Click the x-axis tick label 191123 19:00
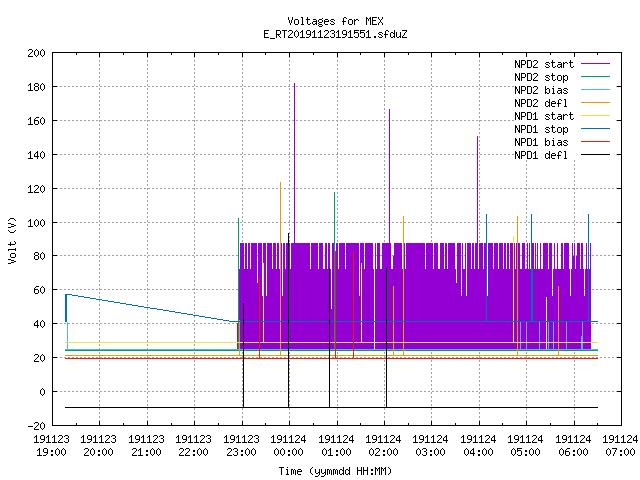The height and width of the screenshot is (480, 640). click(x=51, y=446)
